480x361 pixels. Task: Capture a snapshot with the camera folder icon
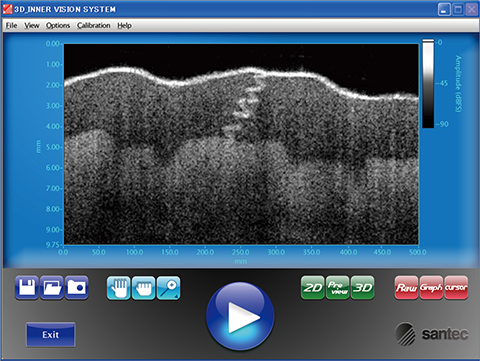(x=77, y=287)
